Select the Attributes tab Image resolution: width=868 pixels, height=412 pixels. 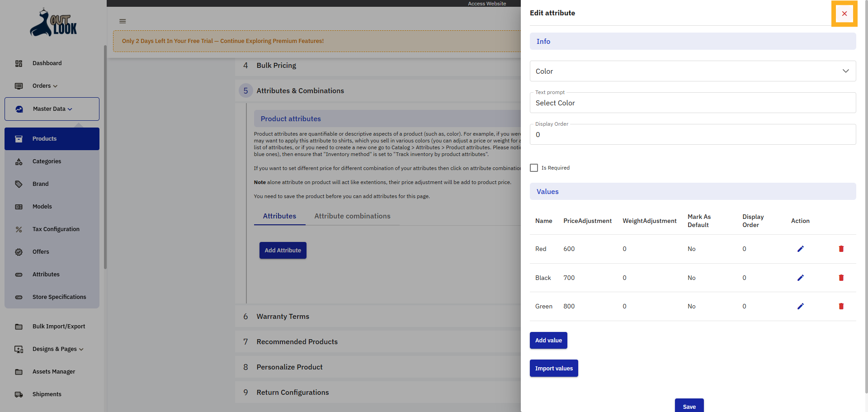pos(279,216)
